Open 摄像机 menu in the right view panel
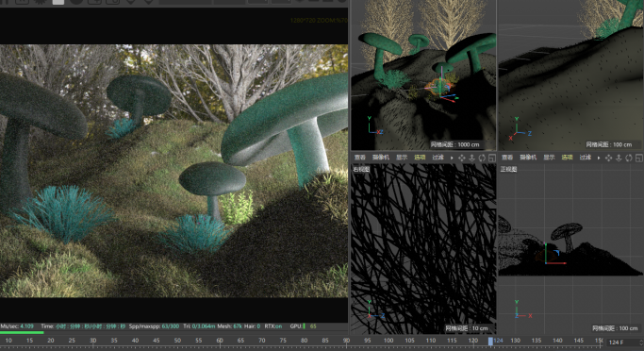This screenshot has width=644, height=351. coord(380,158)
